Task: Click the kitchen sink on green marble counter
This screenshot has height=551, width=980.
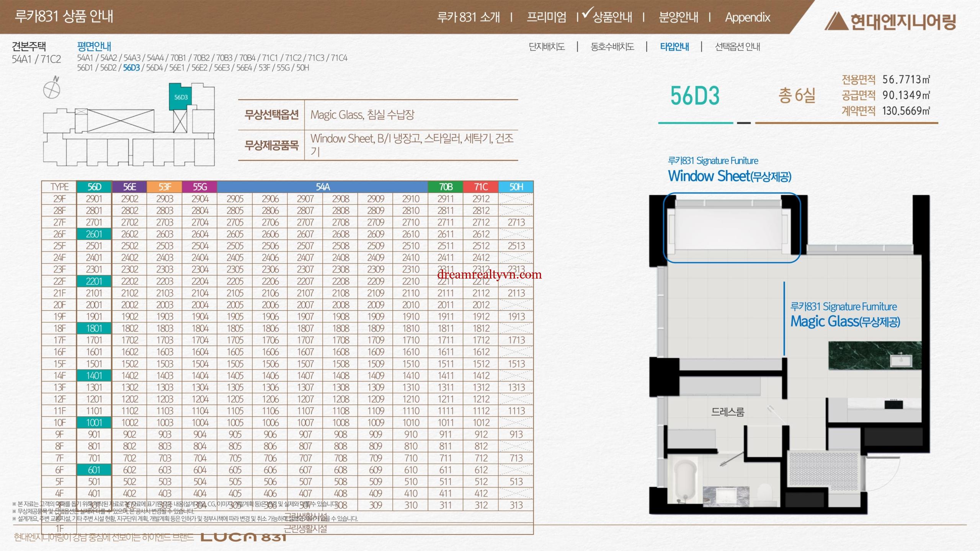Action: [901, 360]
